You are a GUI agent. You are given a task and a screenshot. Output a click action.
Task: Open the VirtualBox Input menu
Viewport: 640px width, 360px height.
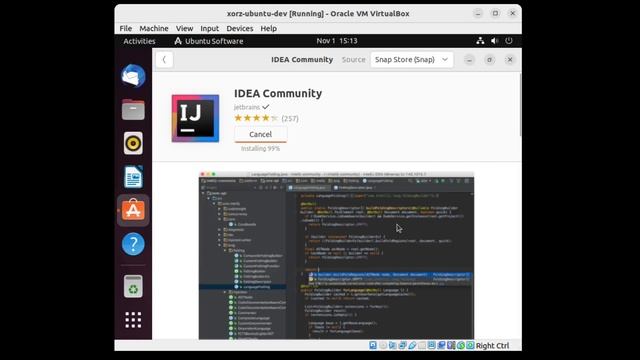tap(209, 28)
